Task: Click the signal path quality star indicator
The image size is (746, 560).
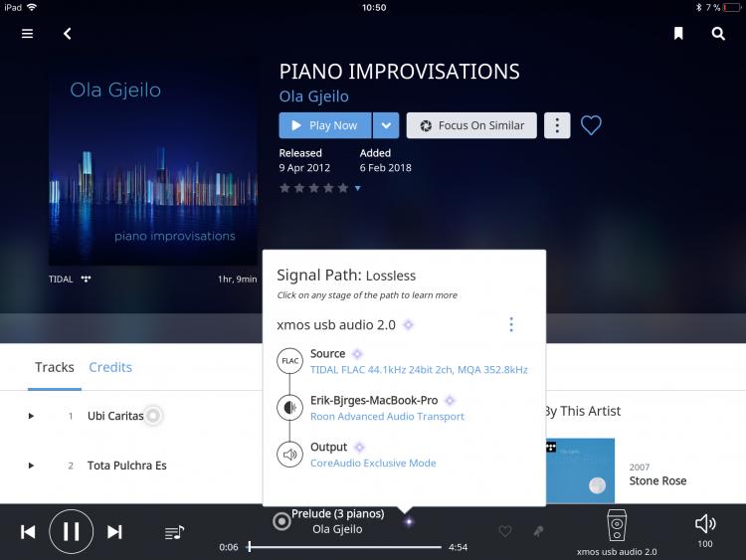Action: pos(408,522)
